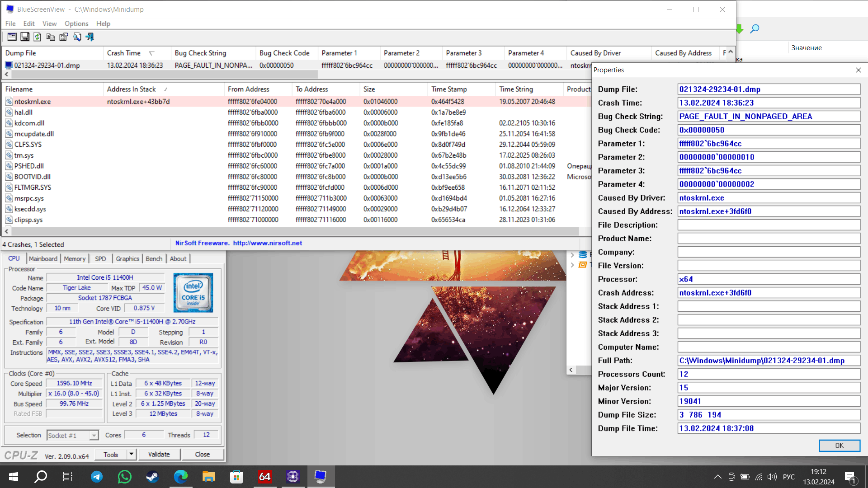The height and width of the screenshot is (488, 868).
Task: Expand the BlueScreenView Options menu
Action: click(75, 23)
